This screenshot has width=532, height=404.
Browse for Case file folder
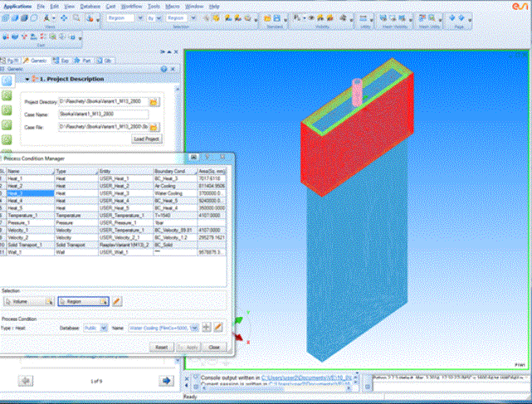pyautogui.click(x=154, y=126)
